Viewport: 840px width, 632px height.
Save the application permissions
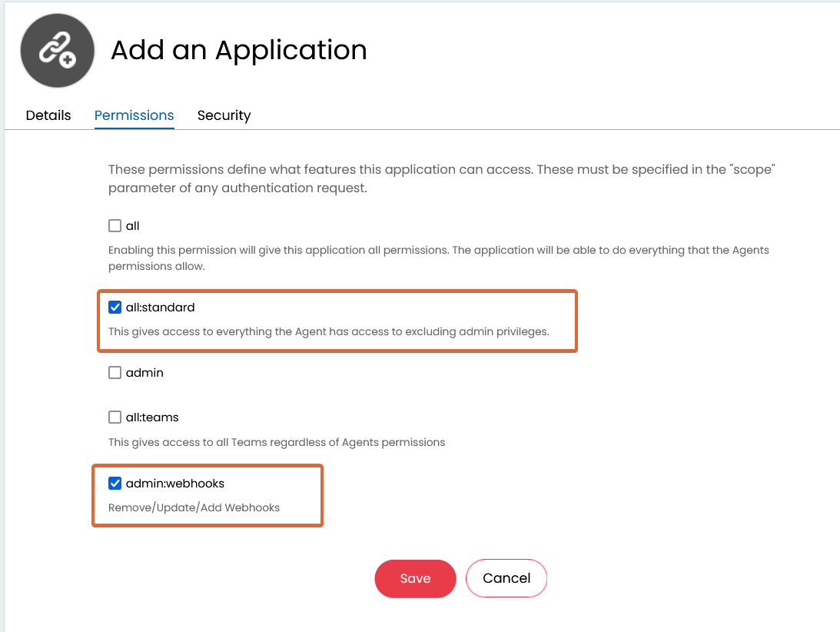415,578
